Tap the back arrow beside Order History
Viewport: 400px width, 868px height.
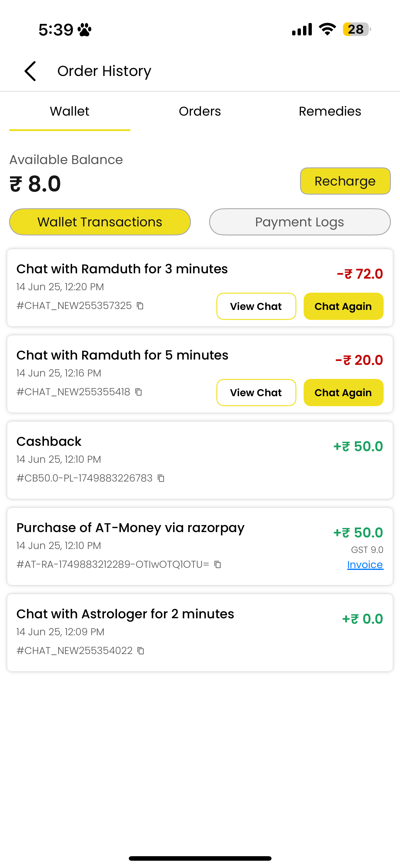point(30,71)
